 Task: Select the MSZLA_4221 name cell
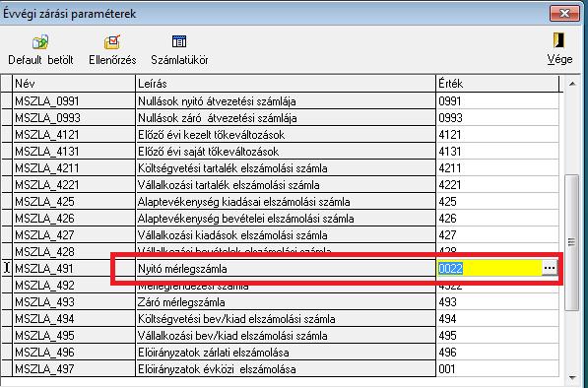(74, 185)
